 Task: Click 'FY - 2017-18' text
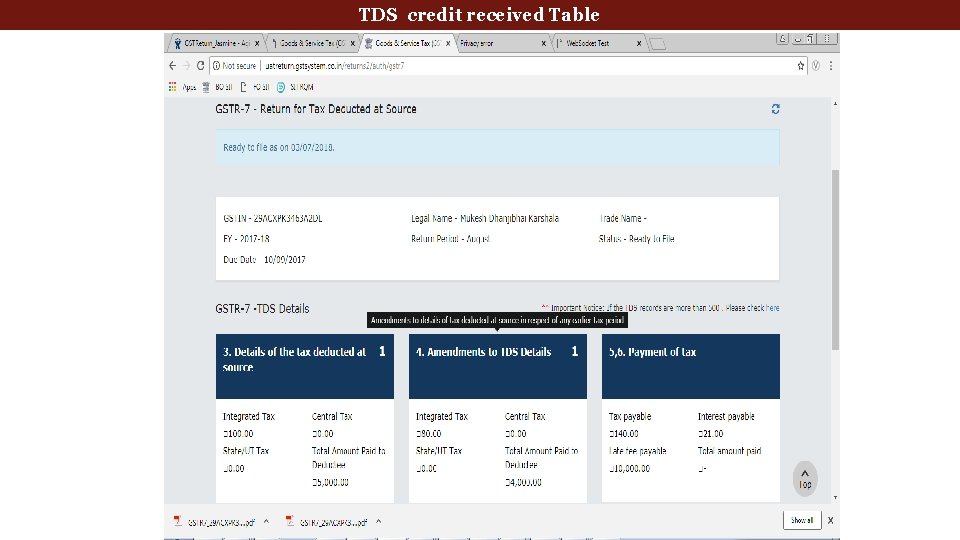246,239
